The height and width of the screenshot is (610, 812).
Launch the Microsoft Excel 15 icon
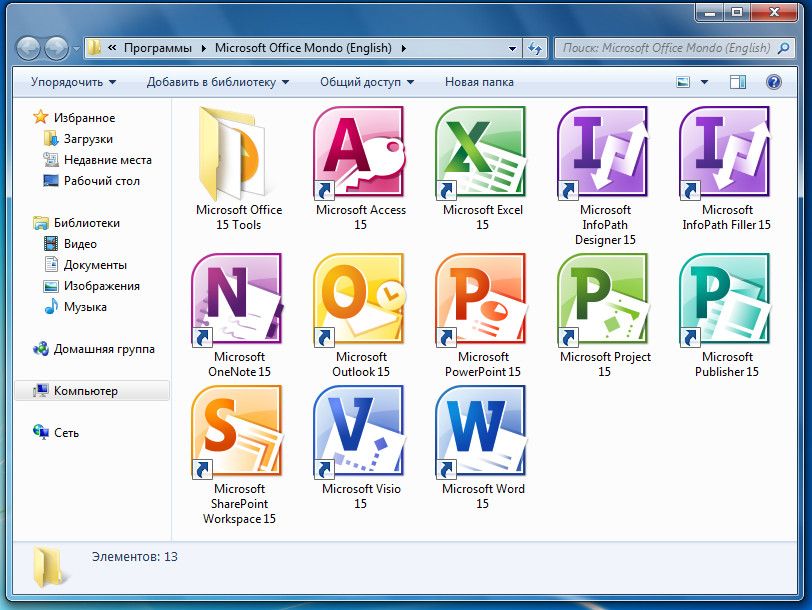pos(482,154)
